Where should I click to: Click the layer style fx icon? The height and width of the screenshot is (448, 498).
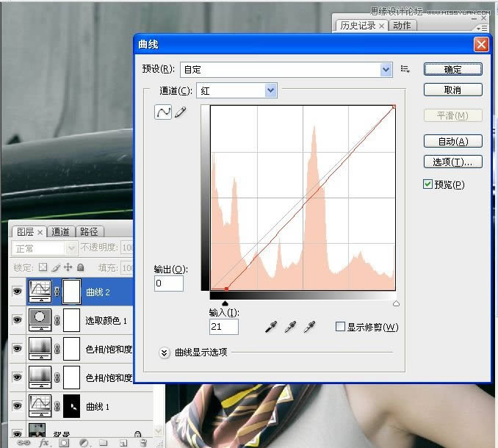pyautogui.click(x=43, y=443)
